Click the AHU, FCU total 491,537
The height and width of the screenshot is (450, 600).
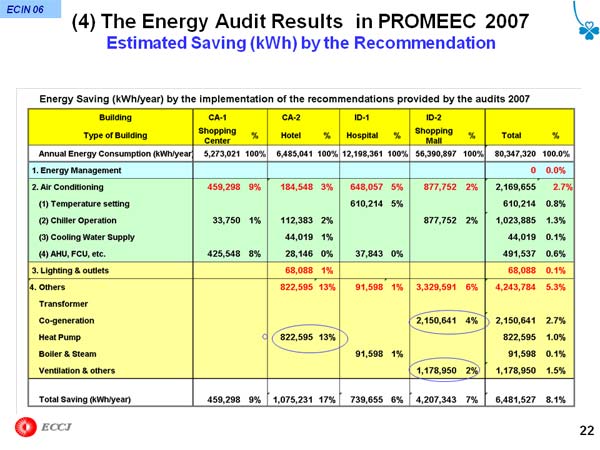point(520,254)
